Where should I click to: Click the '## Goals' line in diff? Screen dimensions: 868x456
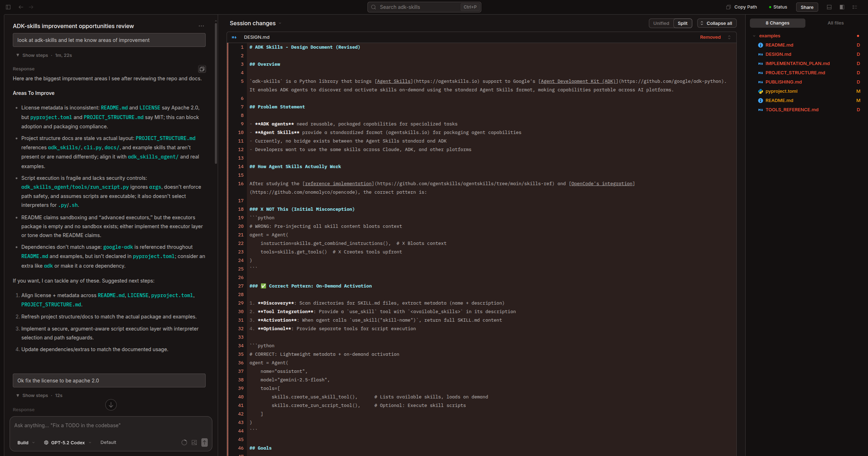coord(260,448)
